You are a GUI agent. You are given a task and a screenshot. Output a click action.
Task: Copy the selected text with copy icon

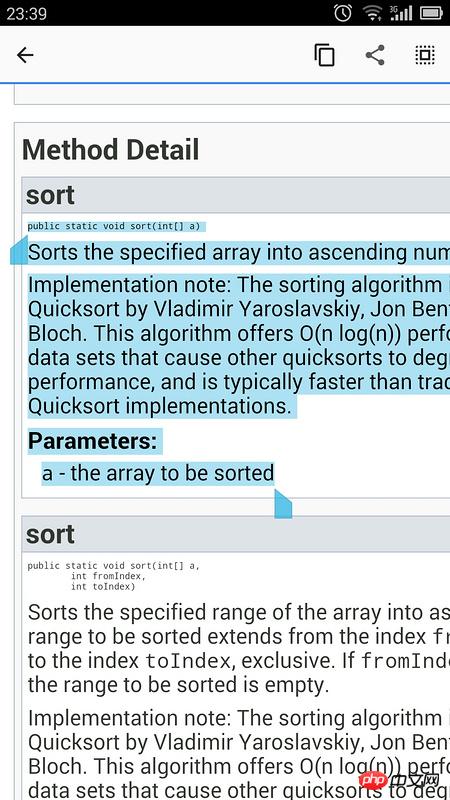[324, 55]
